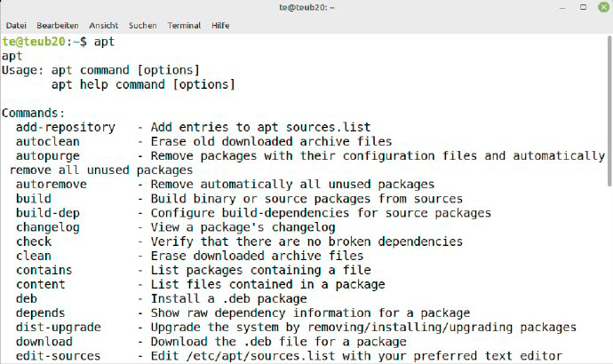Click the dist-upgrade command name

tap(59, 327)
